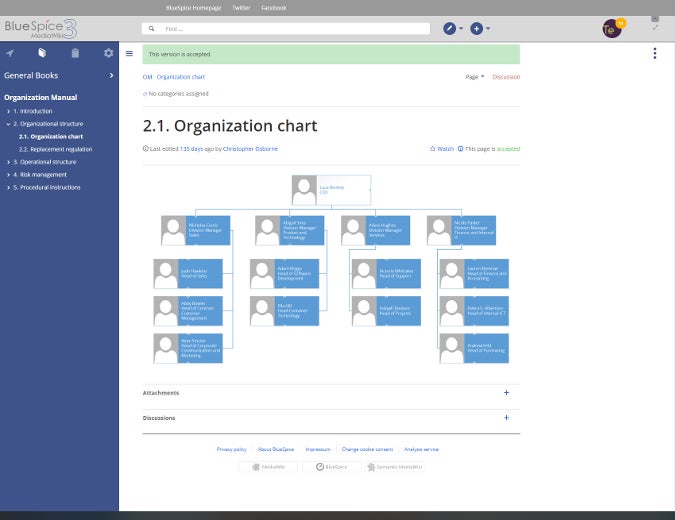Screen dimensions: 675x520
Task: Open the Page dropdown menu
Action: coord(474,76)
